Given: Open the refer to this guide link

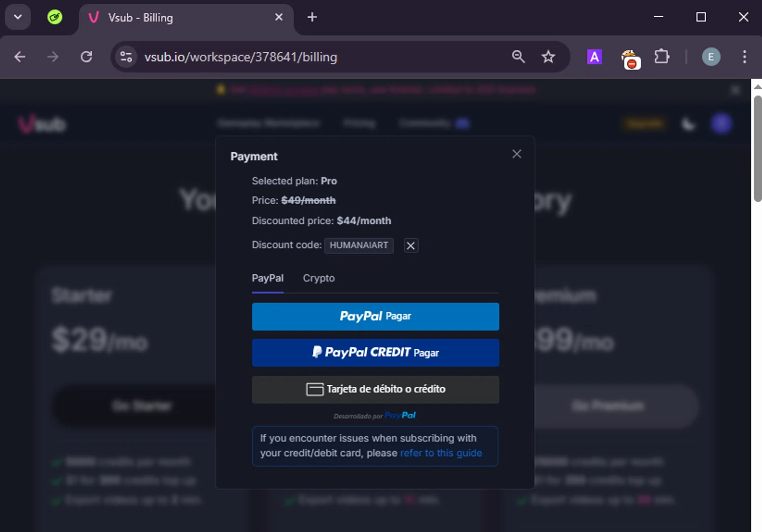Looking at the screenshot, I should [441, 453].
